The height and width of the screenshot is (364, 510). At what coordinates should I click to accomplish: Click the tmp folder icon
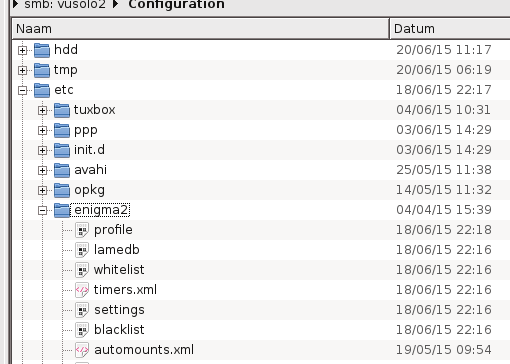coord(42,70)
